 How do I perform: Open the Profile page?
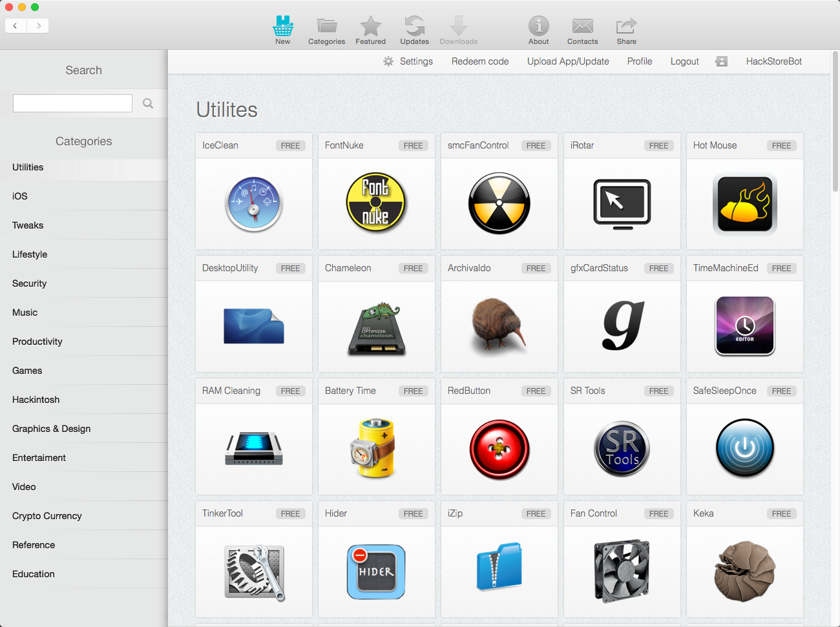pos(640,61)
